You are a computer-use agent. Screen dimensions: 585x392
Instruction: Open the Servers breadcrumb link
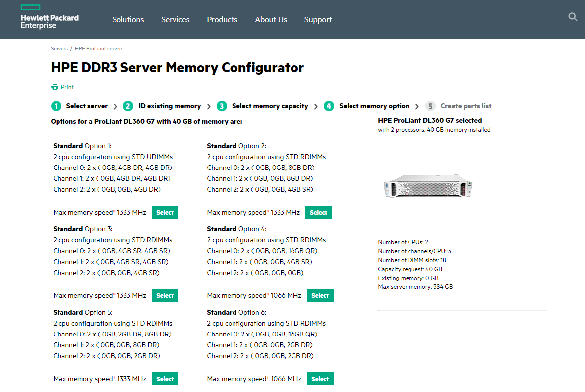tap(59, 48)
